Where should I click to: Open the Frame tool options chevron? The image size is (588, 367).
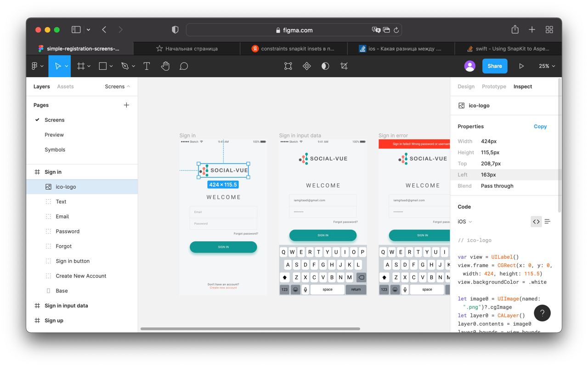(89, 66)
